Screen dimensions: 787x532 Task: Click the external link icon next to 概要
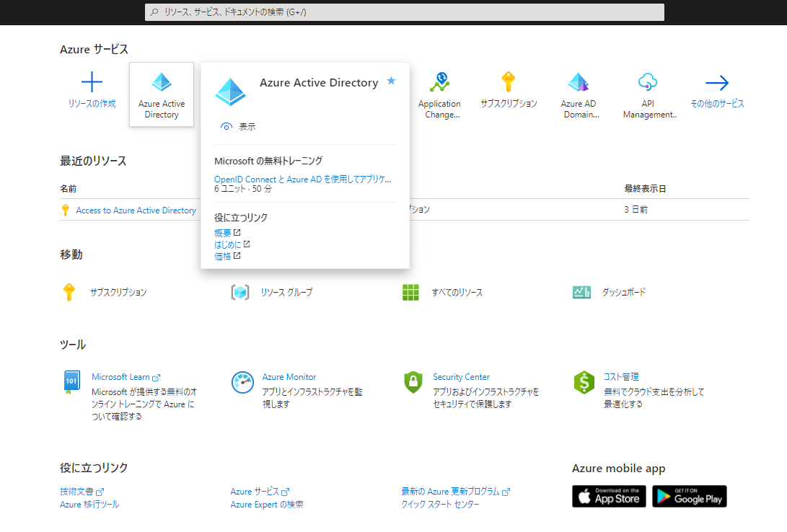point(237,233)
